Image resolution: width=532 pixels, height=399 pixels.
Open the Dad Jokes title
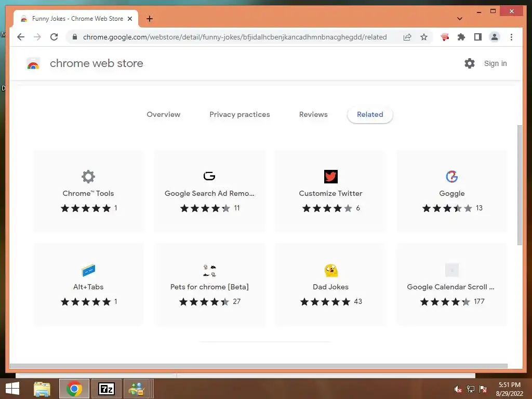point(331,287)
